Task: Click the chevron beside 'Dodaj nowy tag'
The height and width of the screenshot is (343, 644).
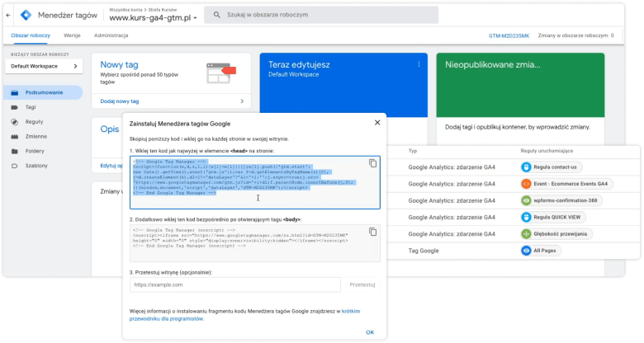Action: (242, 101)
